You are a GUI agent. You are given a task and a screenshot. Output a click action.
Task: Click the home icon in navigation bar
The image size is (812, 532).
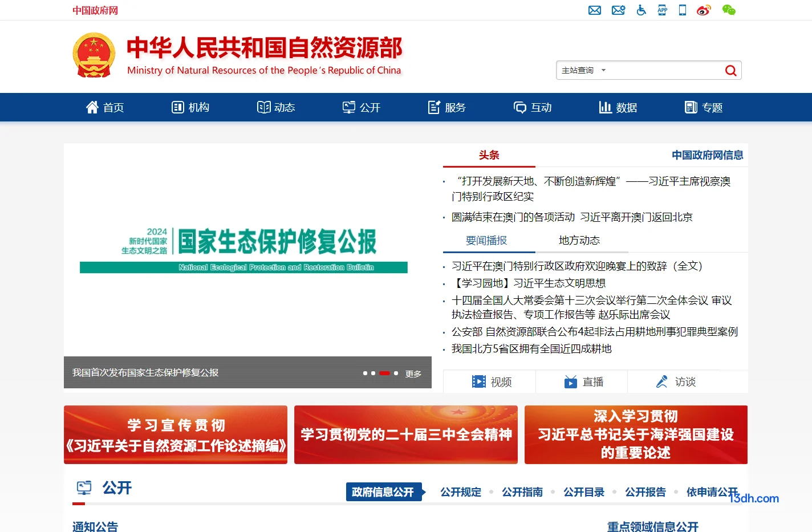point(92,107)
